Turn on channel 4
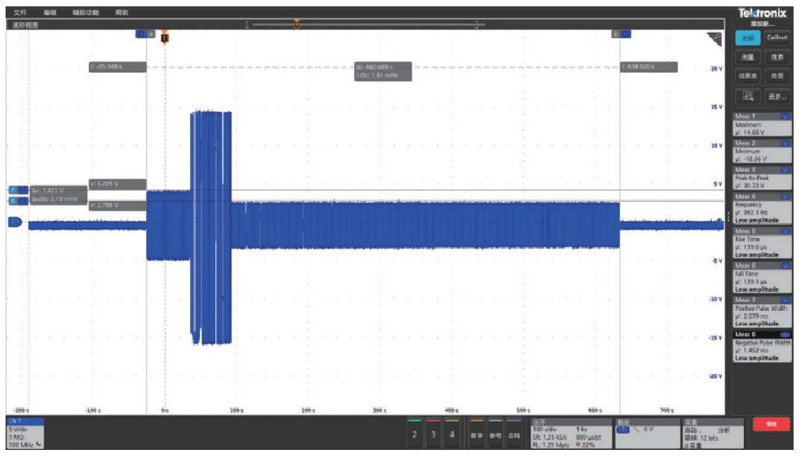 (452, 434)
